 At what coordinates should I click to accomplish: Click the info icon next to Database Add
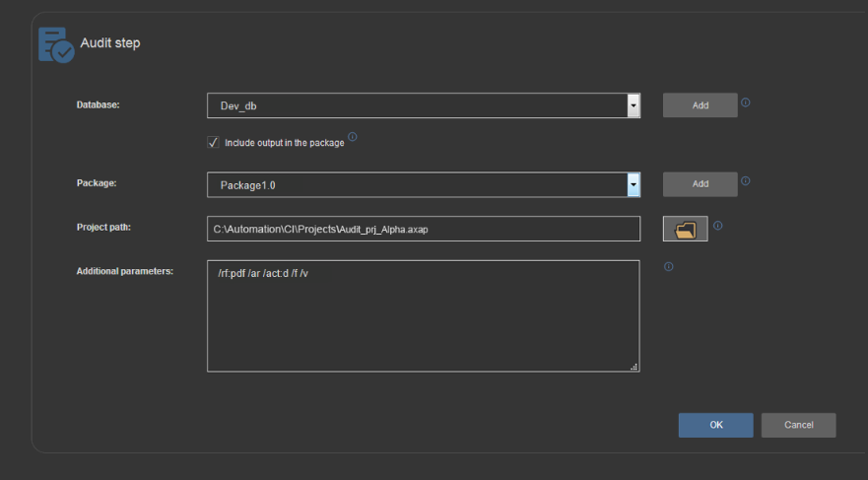tap(746, 103)
